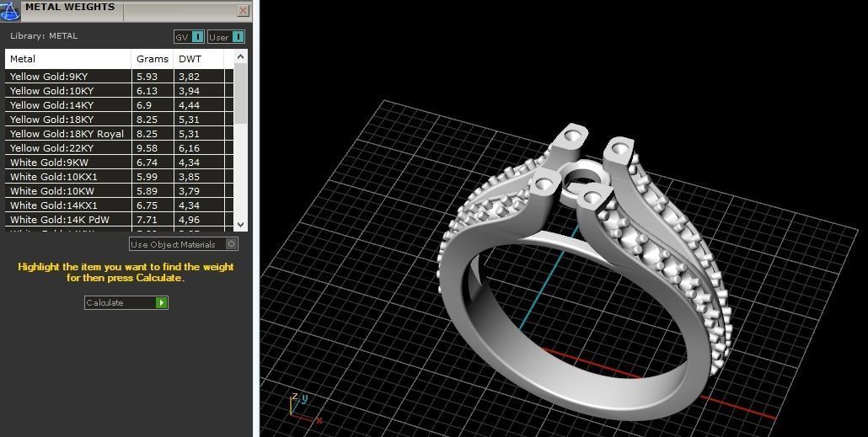Click the metal list scrollbar thumb

pyautogui.click(x=240, y=93)
